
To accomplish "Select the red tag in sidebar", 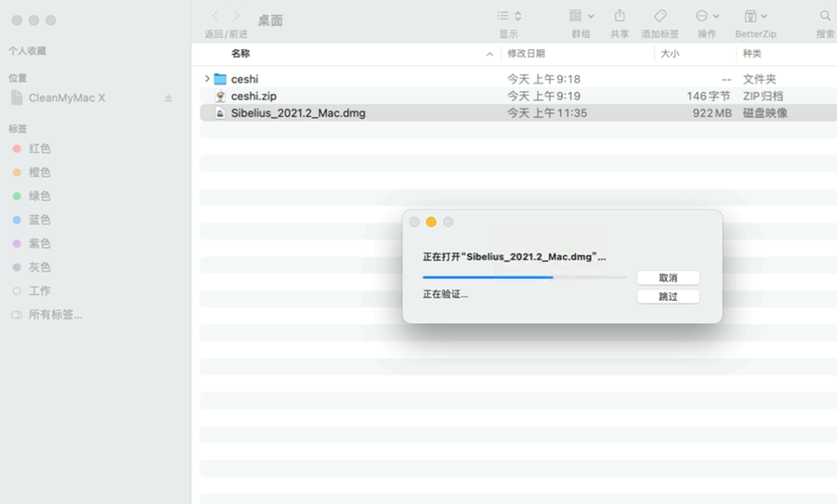I will (x=40, y=149).
